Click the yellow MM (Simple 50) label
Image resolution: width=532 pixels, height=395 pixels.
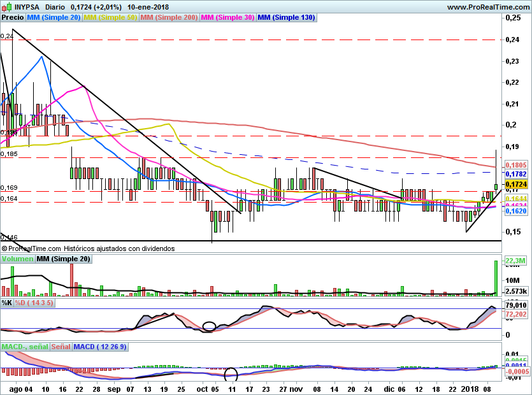[110, 18]
